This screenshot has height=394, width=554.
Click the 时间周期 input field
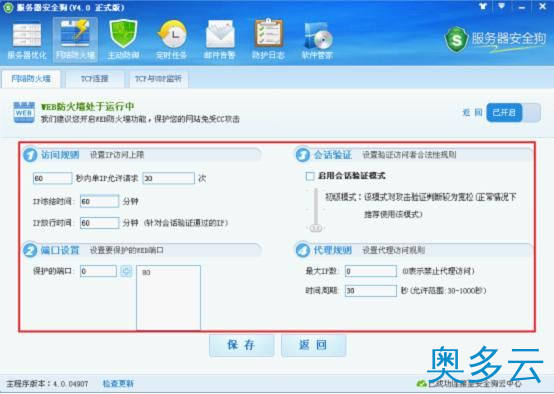371,290
